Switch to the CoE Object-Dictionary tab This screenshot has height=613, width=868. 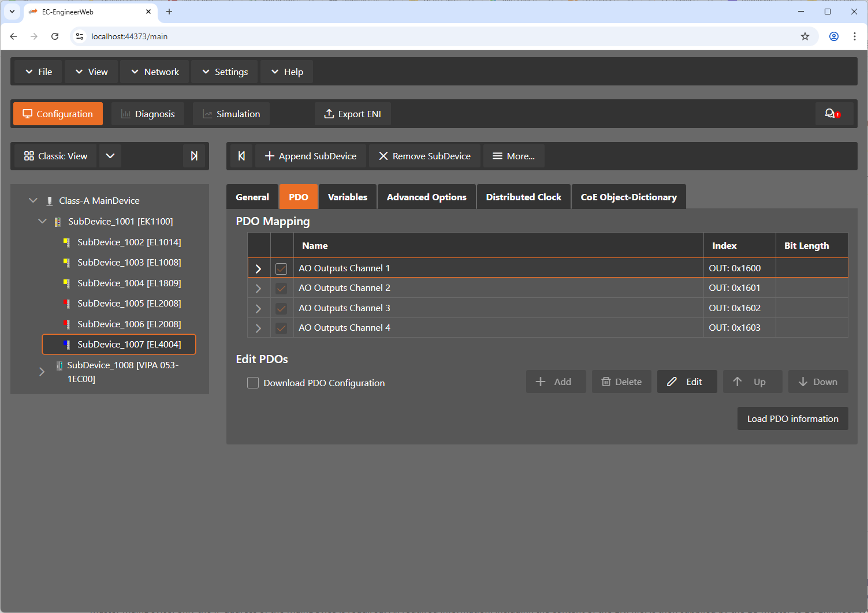point(629,197)
